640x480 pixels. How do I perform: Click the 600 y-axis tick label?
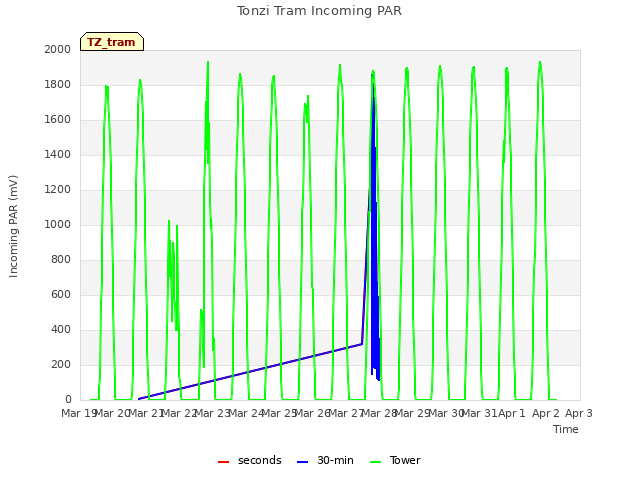tap(61, 294)
